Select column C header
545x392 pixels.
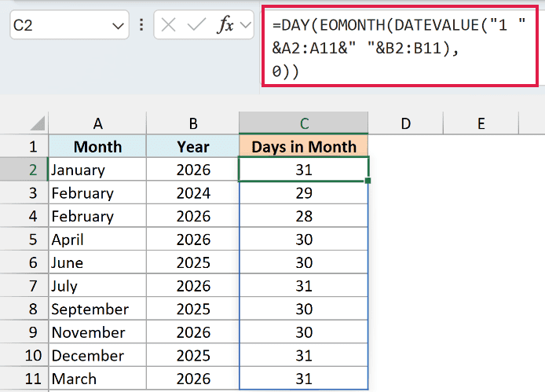click(x=303, y=123)
